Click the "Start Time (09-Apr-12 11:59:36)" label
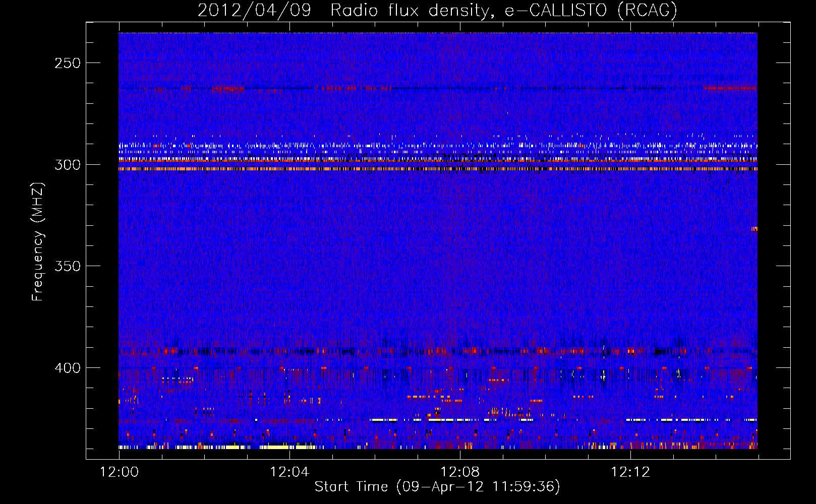The width and height of the screenshot is (816, 504). click(x=437, y=487)
